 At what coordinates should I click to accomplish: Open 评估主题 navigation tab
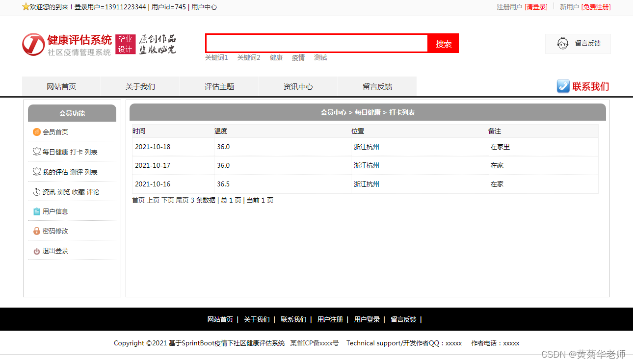click(219, 86)
